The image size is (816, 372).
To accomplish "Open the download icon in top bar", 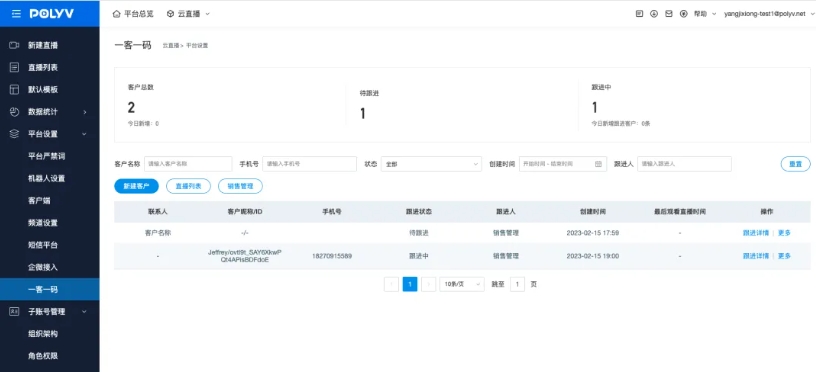I will tap(654, 14).
